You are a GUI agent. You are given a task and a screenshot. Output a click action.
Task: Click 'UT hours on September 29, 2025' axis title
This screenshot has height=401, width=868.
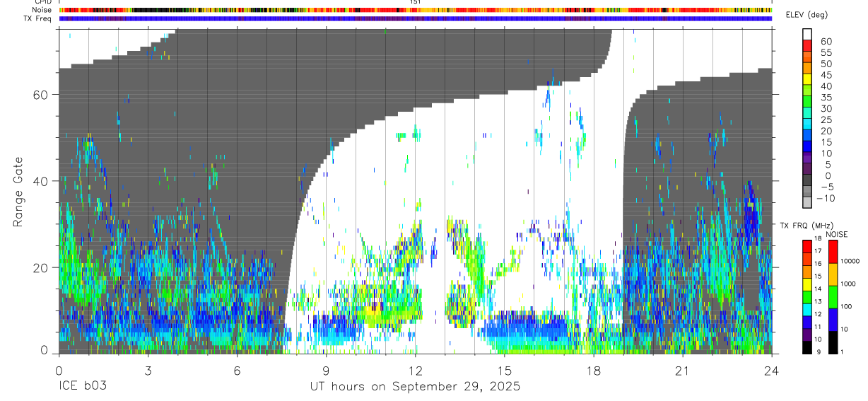[415, 387]
